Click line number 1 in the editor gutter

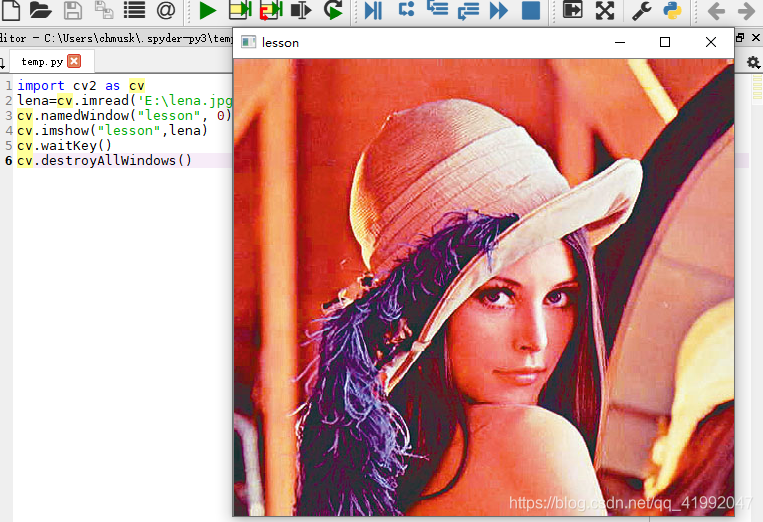tap(9, 86)
